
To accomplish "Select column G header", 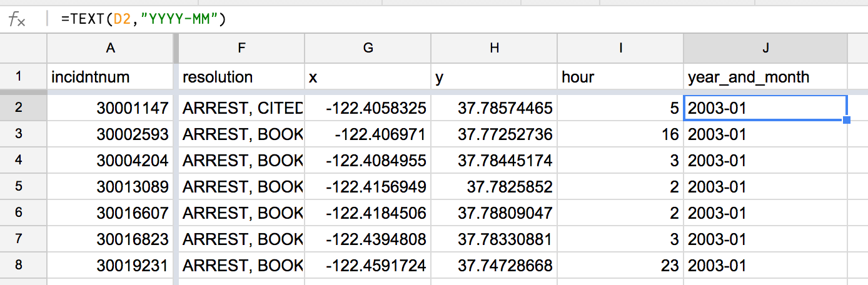I will pyautogui.click(x=368, y=47).
